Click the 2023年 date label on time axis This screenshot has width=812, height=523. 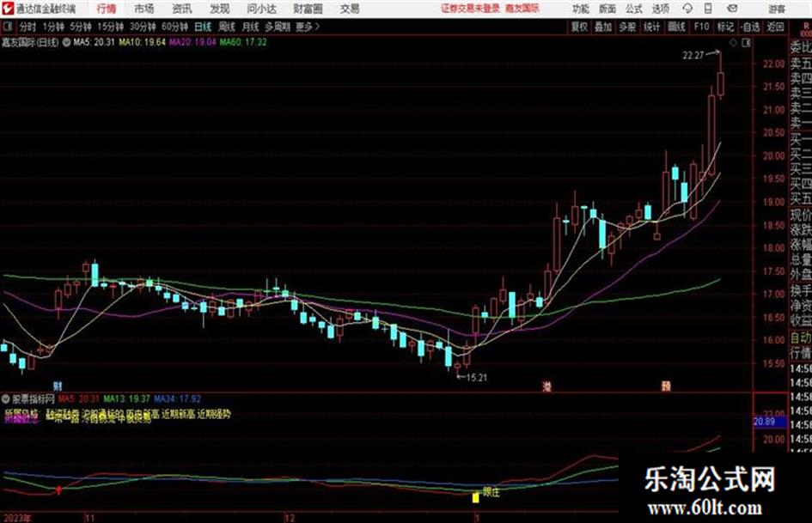pyautogui.click(x=16, y=518)
